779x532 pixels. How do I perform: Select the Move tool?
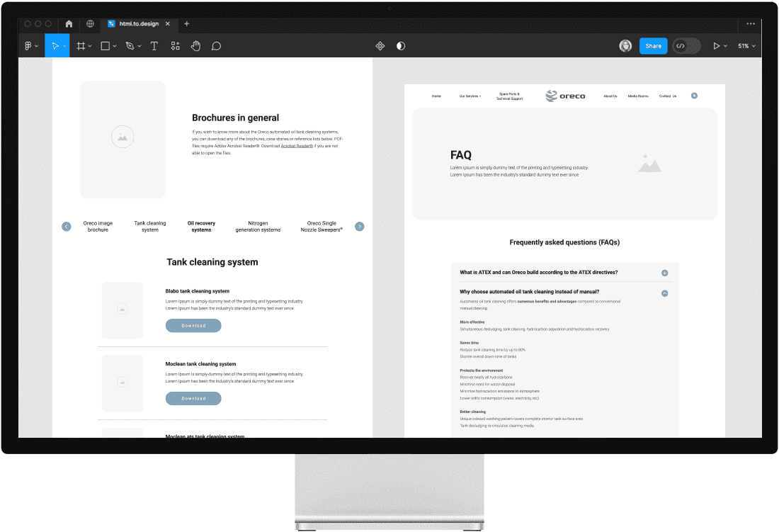pyautogui.click(x=55, y=46)
